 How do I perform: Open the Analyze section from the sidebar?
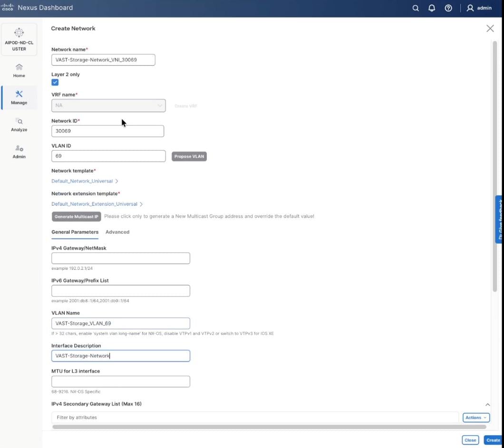(x=19, y=124)
